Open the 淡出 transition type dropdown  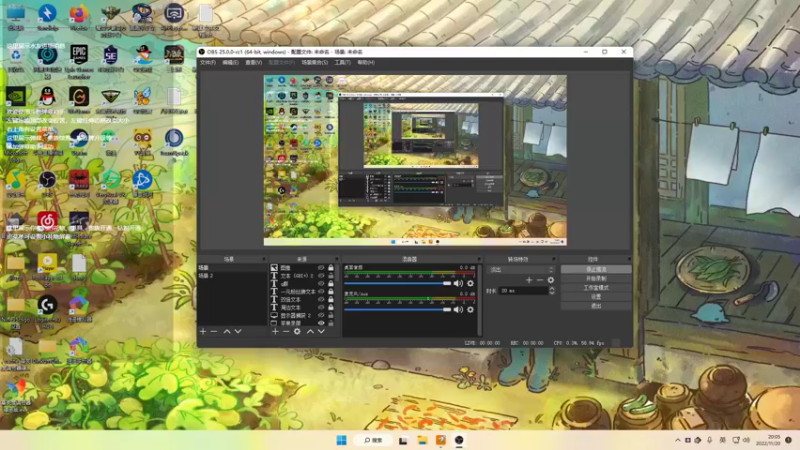click(521, 269)
